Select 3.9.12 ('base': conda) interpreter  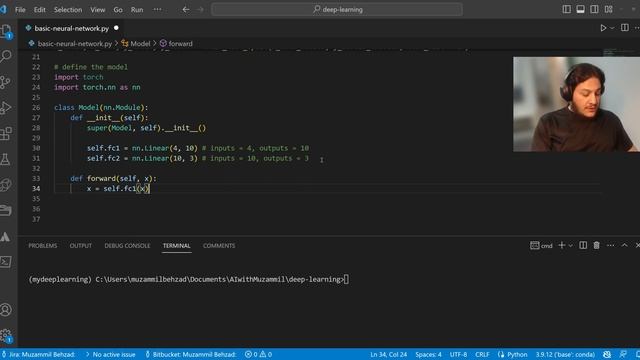pyautogui.click(x=565, y=354)
